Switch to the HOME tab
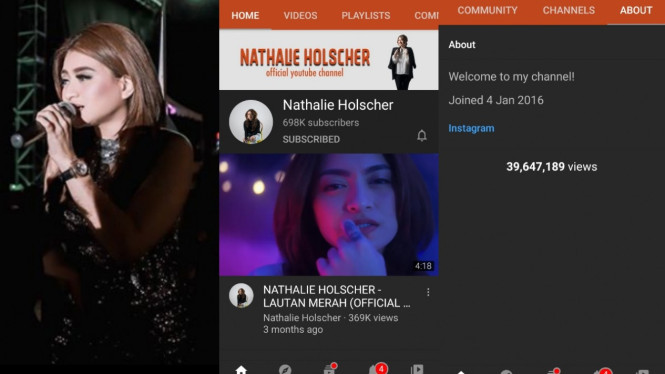The height and width of the screenshot is (374, 665). tap(245, 16)
